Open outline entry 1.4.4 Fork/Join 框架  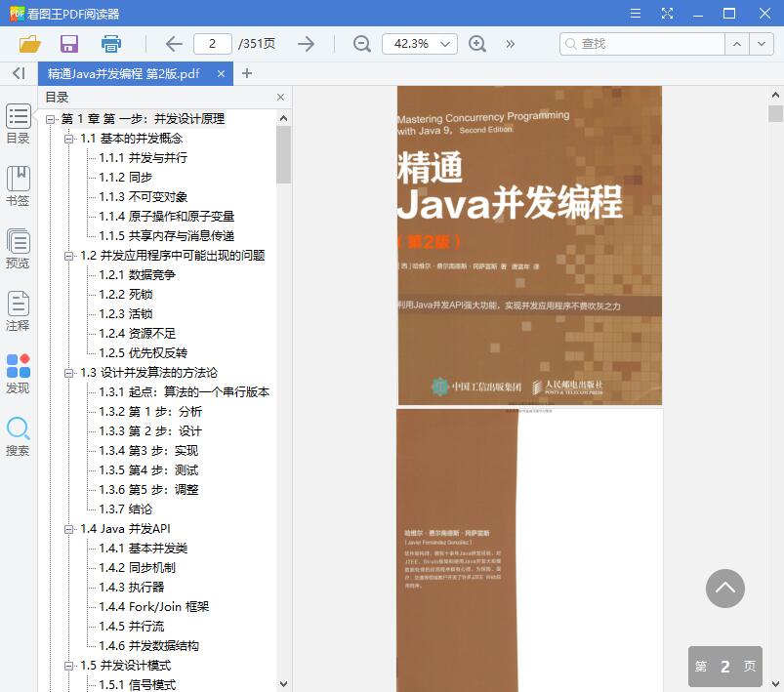pyautogui.click(x=154, y=607)
